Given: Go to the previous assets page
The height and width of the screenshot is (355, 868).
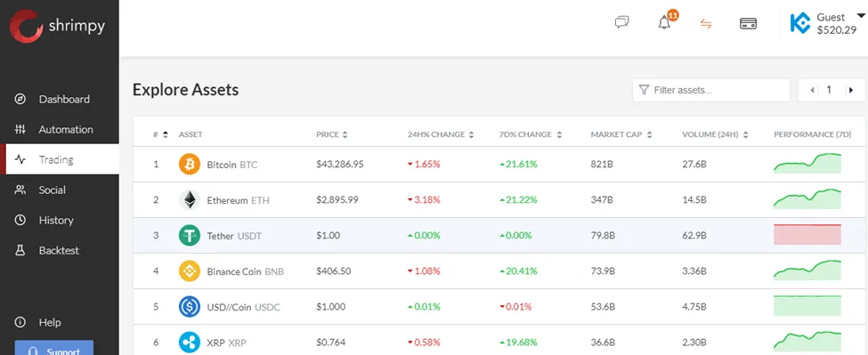Looking at the screenshot, I should tap(812, 90).
